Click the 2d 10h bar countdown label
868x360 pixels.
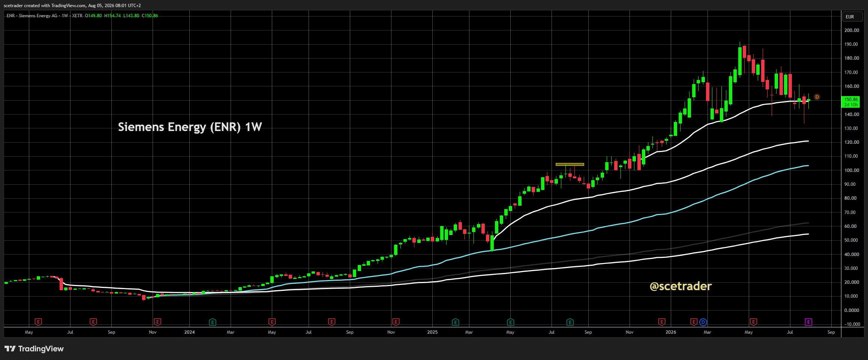point(851,105)
